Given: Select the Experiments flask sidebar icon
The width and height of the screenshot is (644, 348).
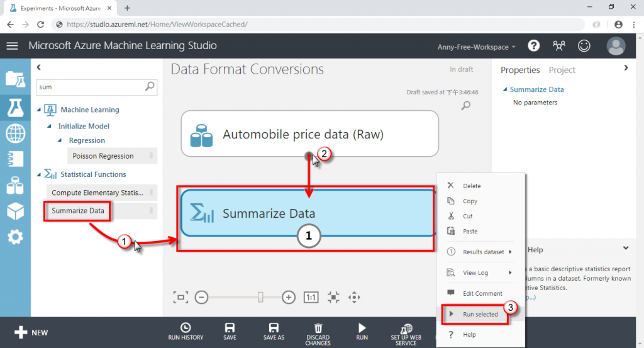Looking at the screenshot, I should [x=15, y=108].
